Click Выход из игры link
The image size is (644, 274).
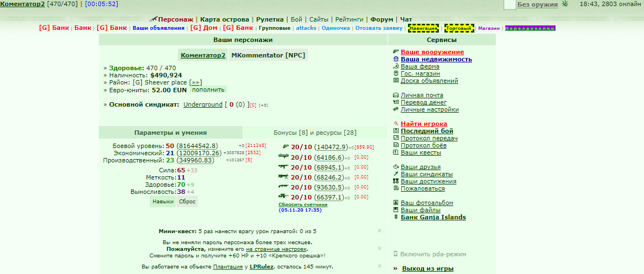coord(427,268)
